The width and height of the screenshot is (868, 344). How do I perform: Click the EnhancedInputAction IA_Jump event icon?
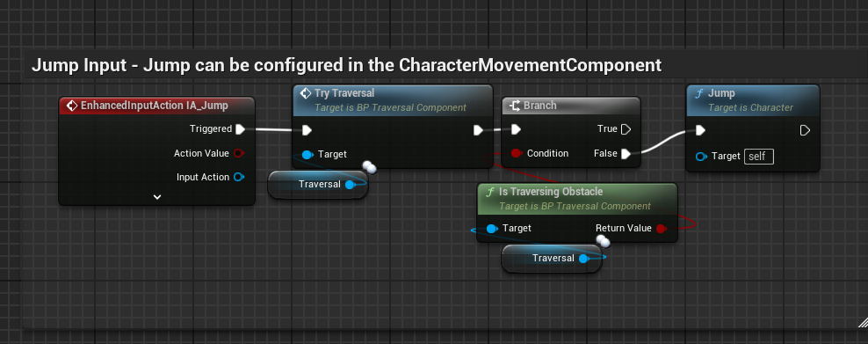point(71,106)
